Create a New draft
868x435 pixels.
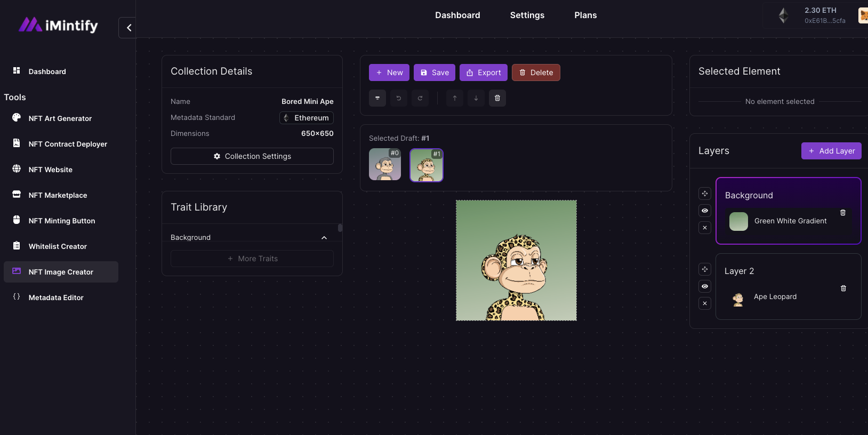coord(389,72)
